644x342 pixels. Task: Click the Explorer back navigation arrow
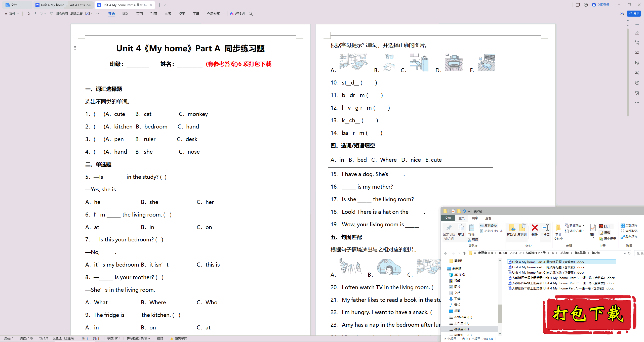tap(446, 253)
